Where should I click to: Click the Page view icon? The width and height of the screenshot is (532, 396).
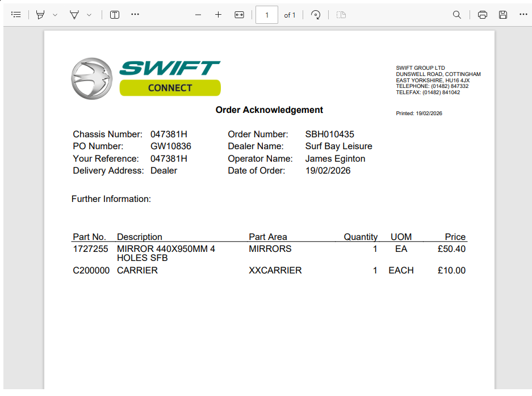pyautogui.click(x=341, y=15)
